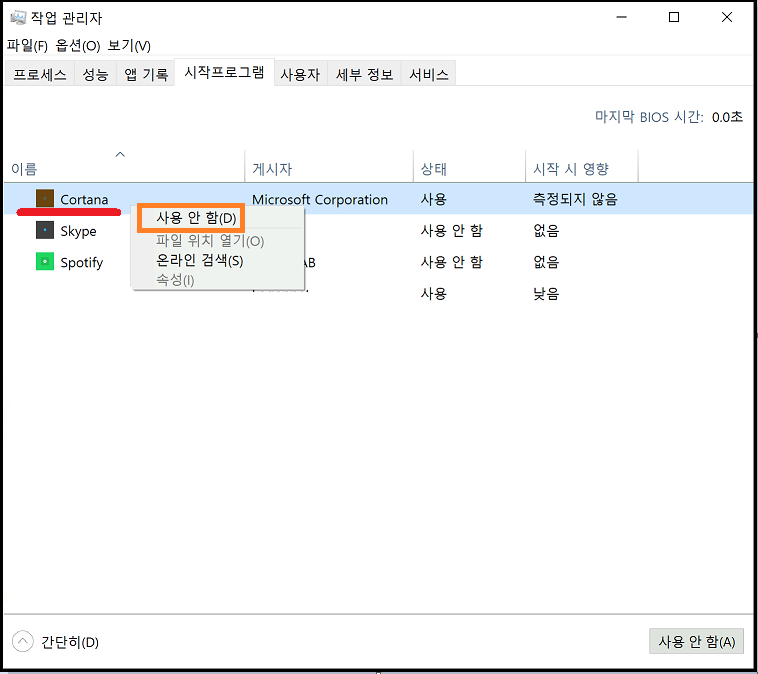Open the 옵션(O) menu

[x=77, y=46]
